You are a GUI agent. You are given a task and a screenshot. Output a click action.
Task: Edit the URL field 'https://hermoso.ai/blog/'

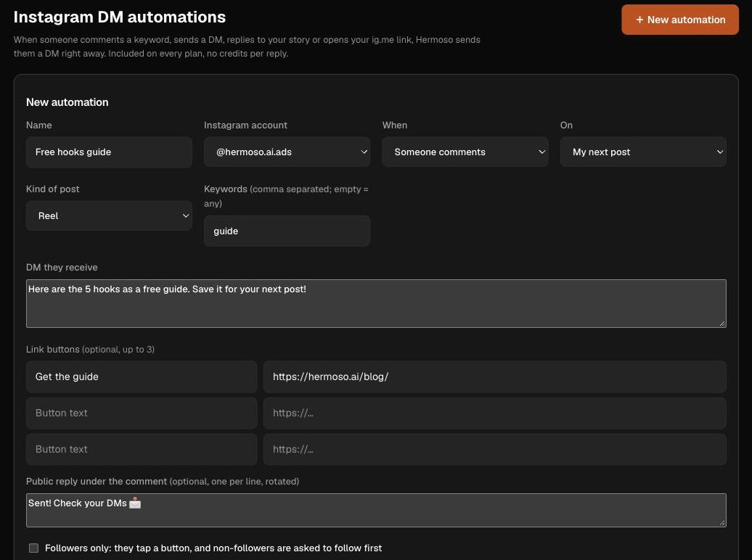(x=494, y=377)
